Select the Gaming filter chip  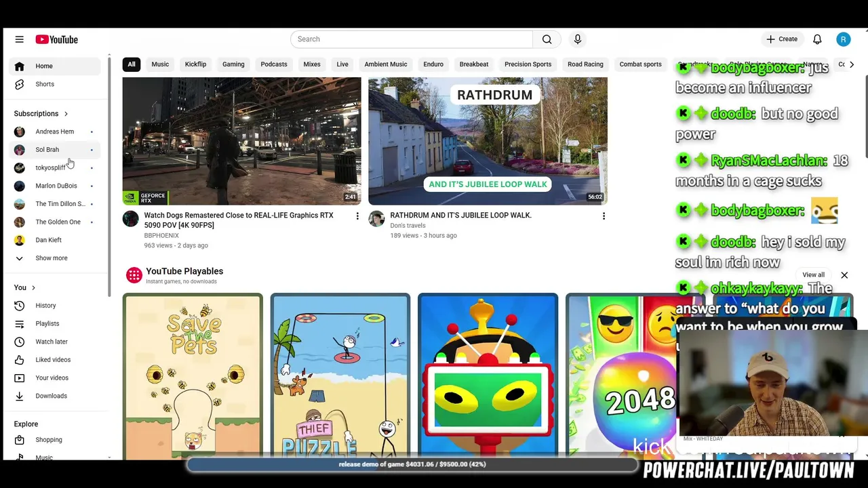click(x=233, y=64)
